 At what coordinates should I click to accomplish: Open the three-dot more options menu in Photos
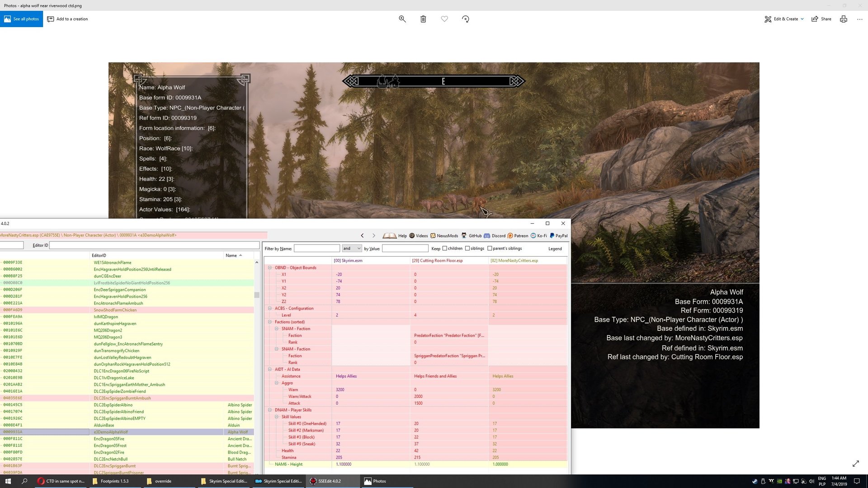coord(860,19)
